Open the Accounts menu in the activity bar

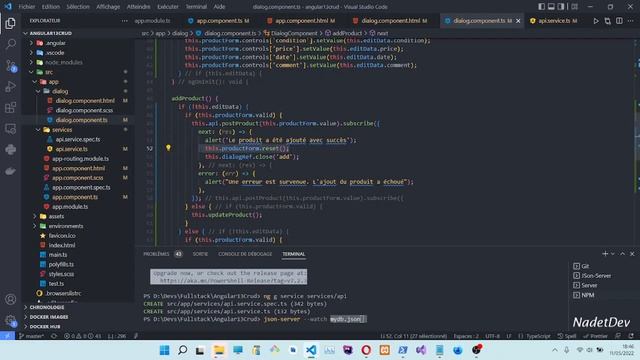coord(11,299)
